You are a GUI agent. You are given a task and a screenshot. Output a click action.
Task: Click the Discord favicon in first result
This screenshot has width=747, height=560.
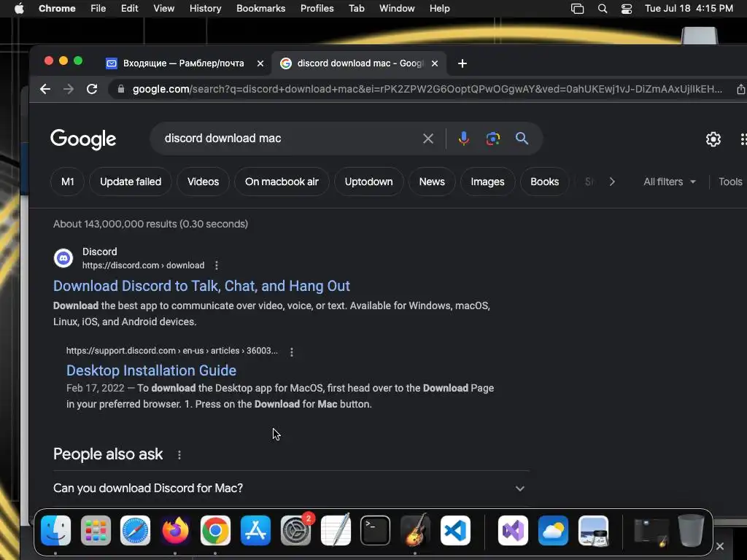[63, 258]
